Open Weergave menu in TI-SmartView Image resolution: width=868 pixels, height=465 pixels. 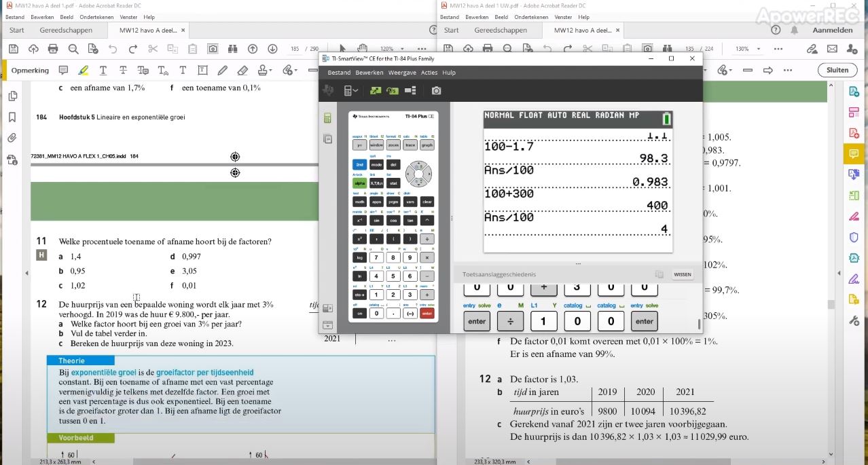point(402,73)
